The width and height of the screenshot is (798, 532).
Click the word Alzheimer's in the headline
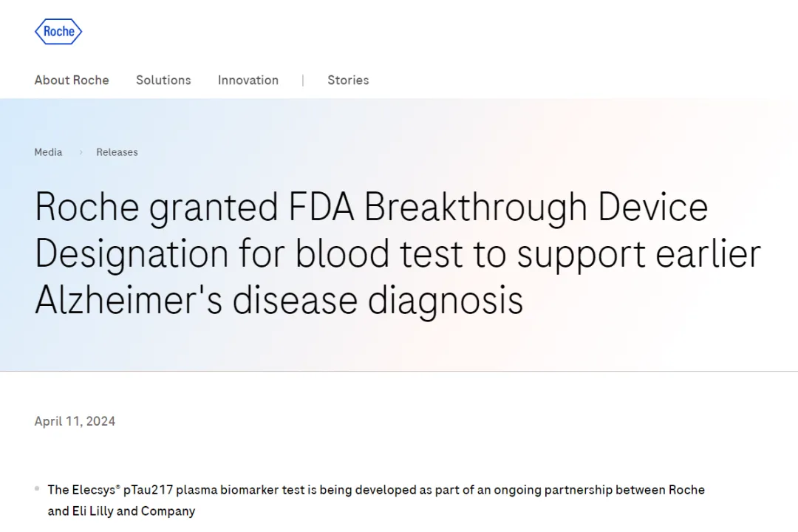(x=129, y=300)
